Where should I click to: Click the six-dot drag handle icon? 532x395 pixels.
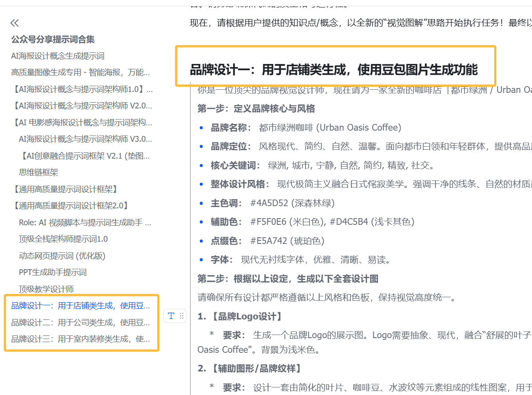coord(181,316)
